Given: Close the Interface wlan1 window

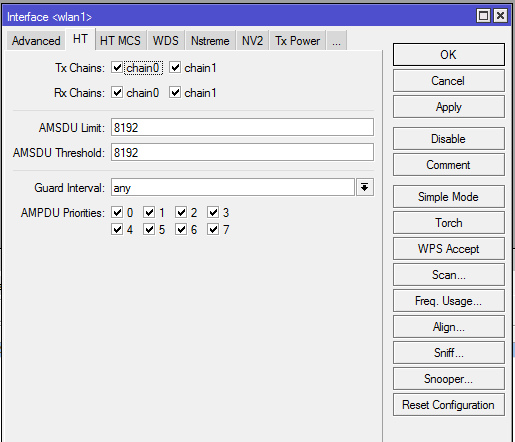Looking at the screenshot, I should click(x=501, y=16).
